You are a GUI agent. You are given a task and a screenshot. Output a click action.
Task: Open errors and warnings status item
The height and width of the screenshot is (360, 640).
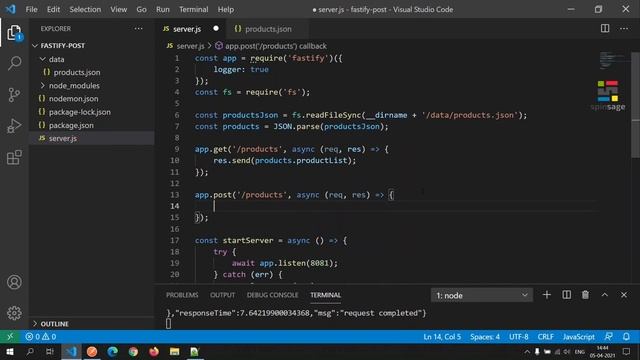(x=40, y=337)
